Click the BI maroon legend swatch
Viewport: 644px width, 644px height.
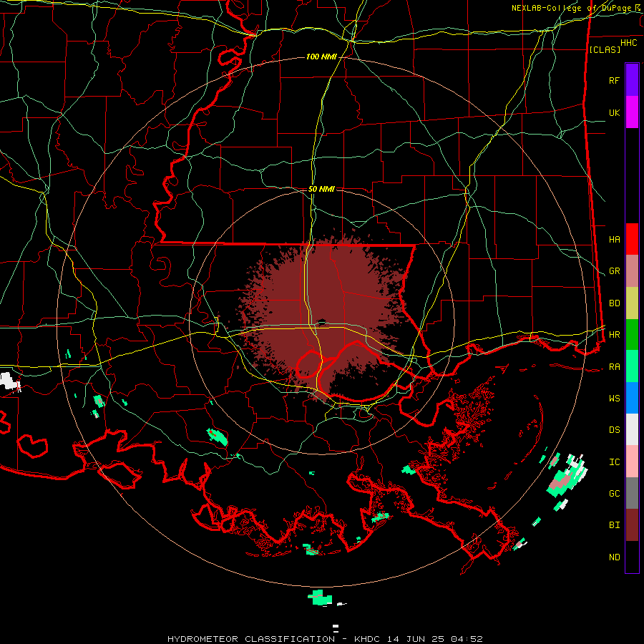tap(632, 525)
